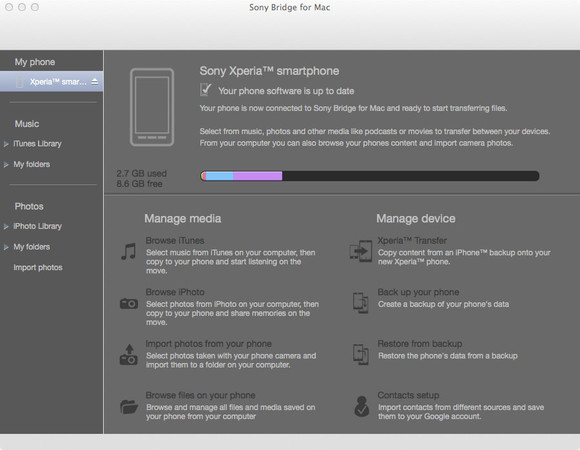The height and width of the screenshot is (450, 580).
Task: Open the Contacts setup person icon
Action: pyautogui.click(x=361, y=406)
